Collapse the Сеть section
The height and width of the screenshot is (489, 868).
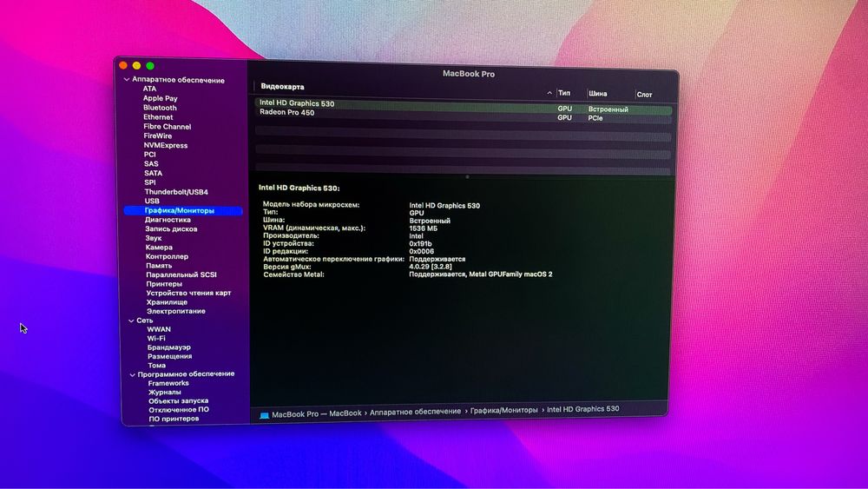(131, 320)
